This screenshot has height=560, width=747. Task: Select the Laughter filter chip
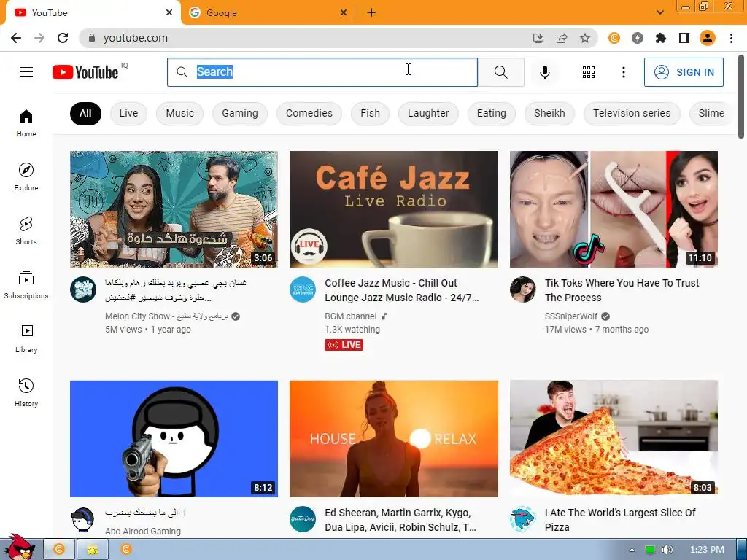(x=428, y=113)
